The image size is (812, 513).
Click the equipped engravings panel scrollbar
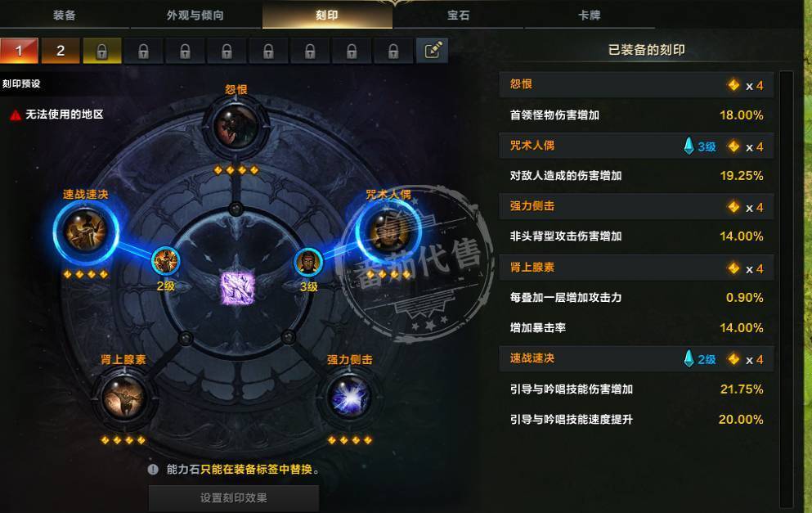coord(786,289)
